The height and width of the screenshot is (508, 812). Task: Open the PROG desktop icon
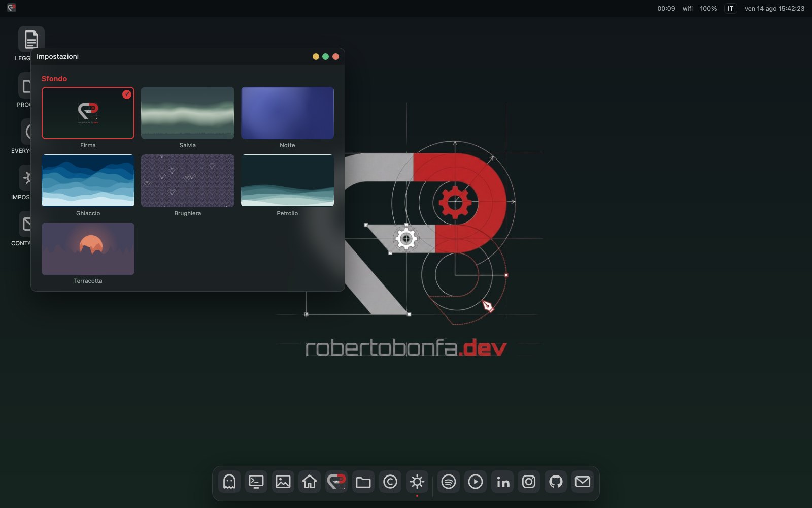24,85
